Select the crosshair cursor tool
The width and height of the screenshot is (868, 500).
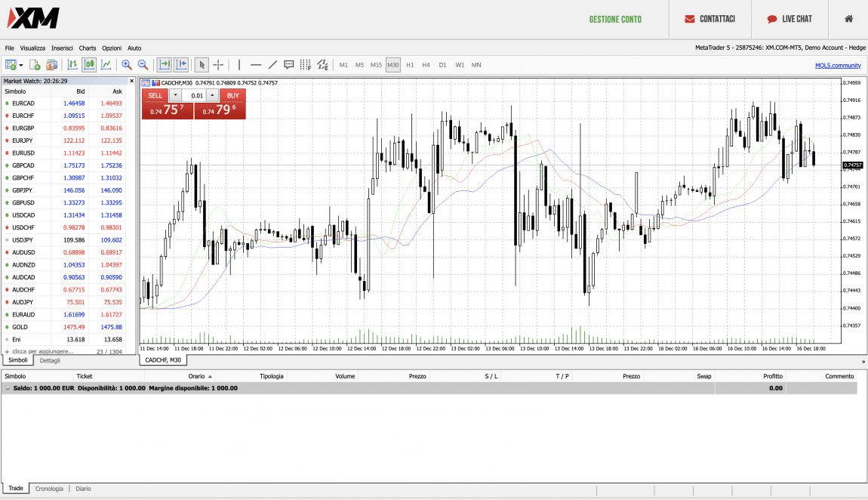tap(218, 65)
